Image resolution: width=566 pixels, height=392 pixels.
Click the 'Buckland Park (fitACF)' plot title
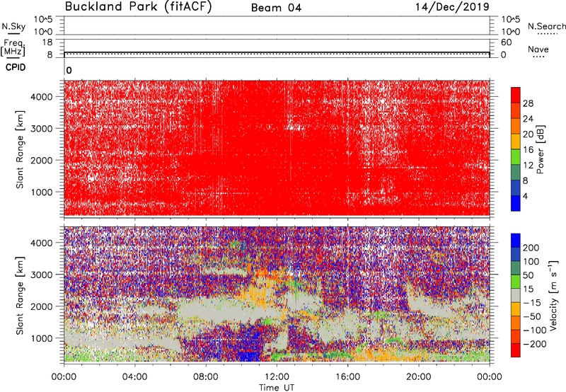coord(138,6)
